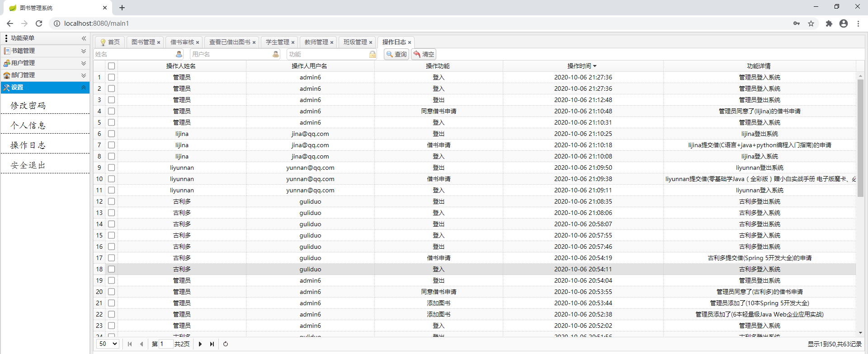Switch to the 学生管理 tab
This screenshot has height=354, width=868.
[x=277, y=42]
